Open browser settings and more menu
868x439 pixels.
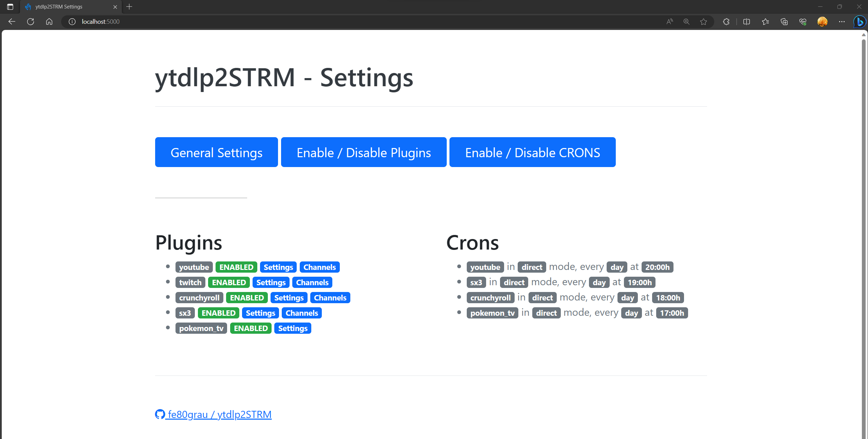[842, 22]
